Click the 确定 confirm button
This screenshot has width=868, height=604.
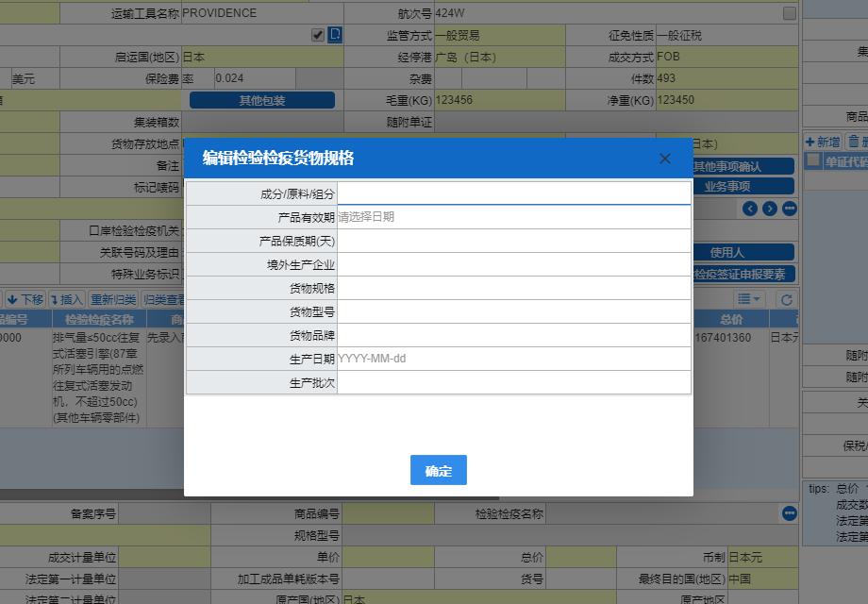[438, 470]
